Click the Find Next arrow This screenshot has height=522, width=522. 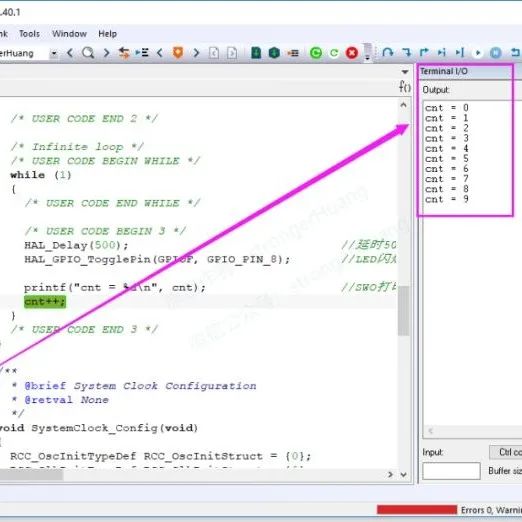106,53
